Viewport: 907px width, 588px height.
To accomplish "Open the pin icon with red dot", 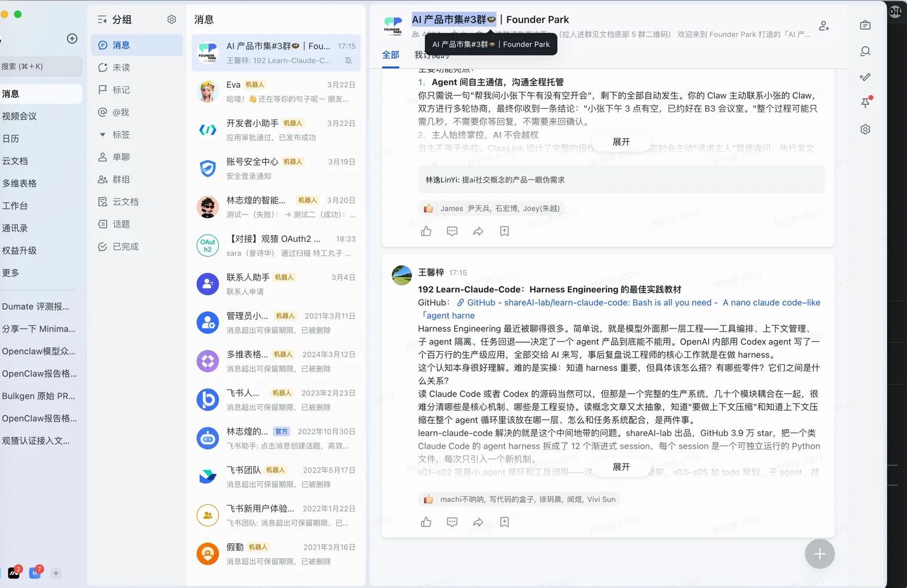I will (866, 103).
